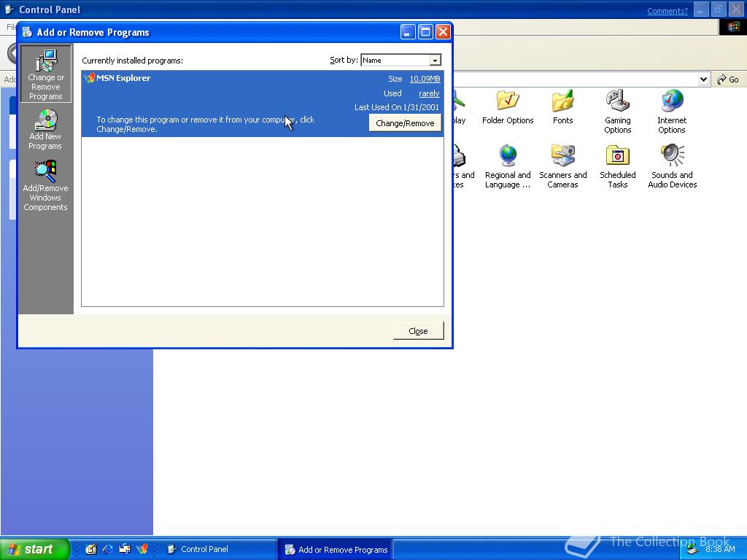Screen dimensions: 747x560
Task: Click the first Quick Launch notepad icon
Action: 91,549
